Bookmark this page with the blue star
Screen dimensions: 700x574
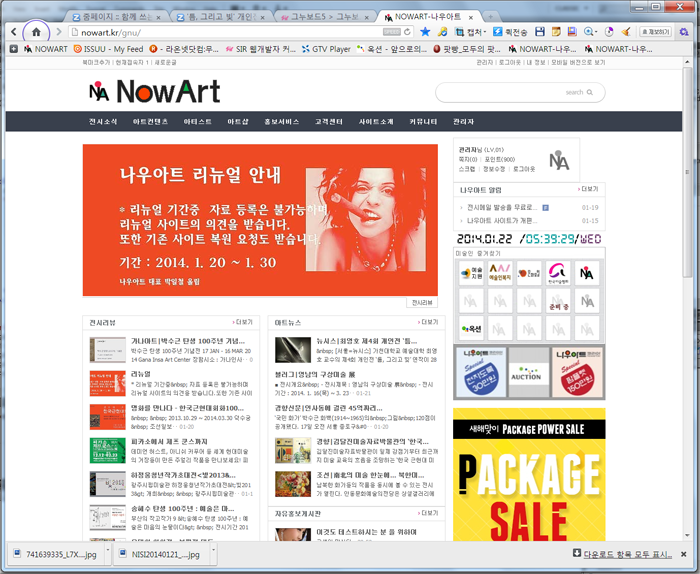click(x=425, y=32)
